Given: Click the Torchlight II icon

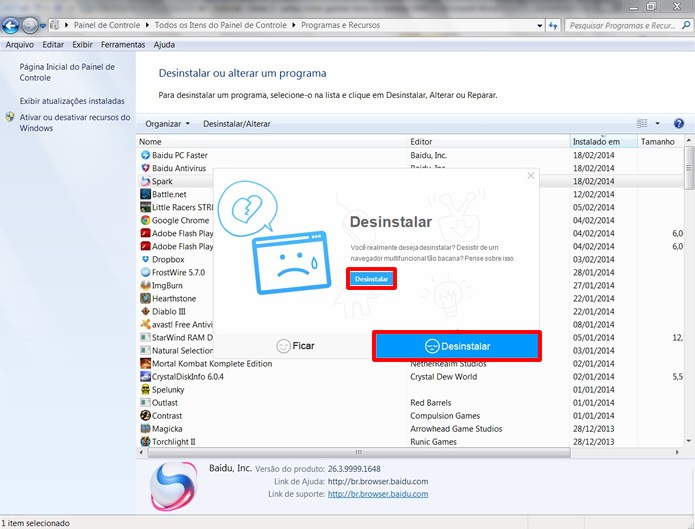Looking at the screenshot, I should click(145, 442).
